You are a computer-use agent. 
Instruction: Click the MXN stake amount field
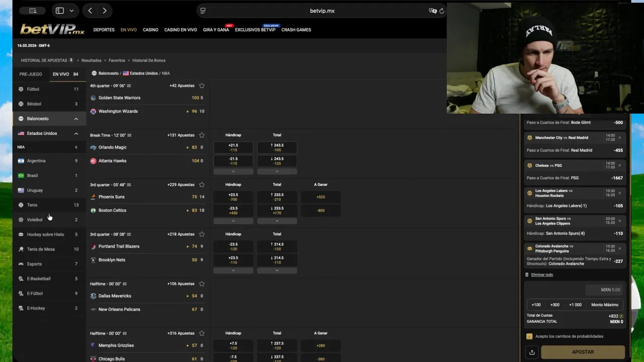[605, 290]
